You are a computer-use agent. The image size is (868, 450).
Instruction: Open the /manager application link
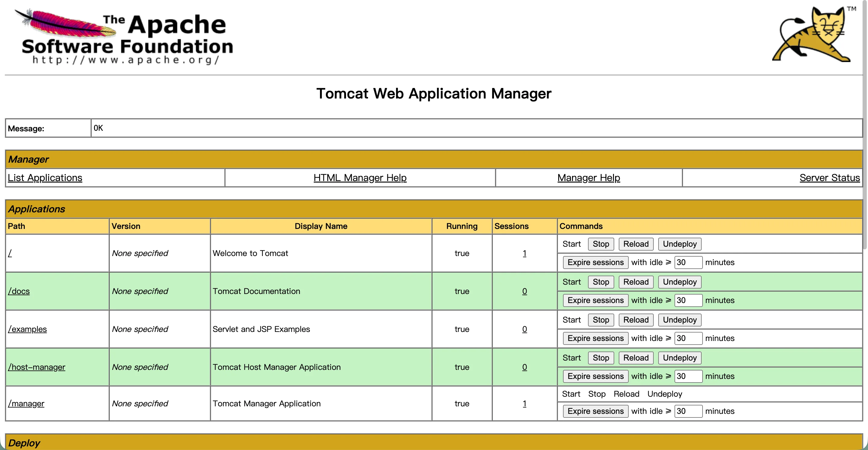(x=26, y=403)
